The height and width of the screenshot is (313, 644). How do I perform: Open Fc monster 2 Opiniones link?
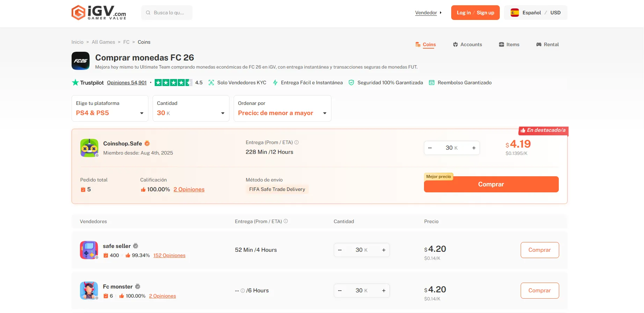(x=162, y=296)
